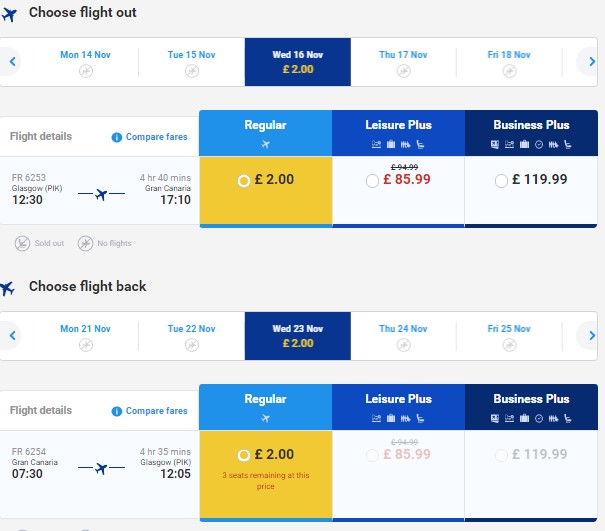This screenshot has height=531, width=605.
Task: Show earlier outbound dates with left chevron
Action: point(13,61)
